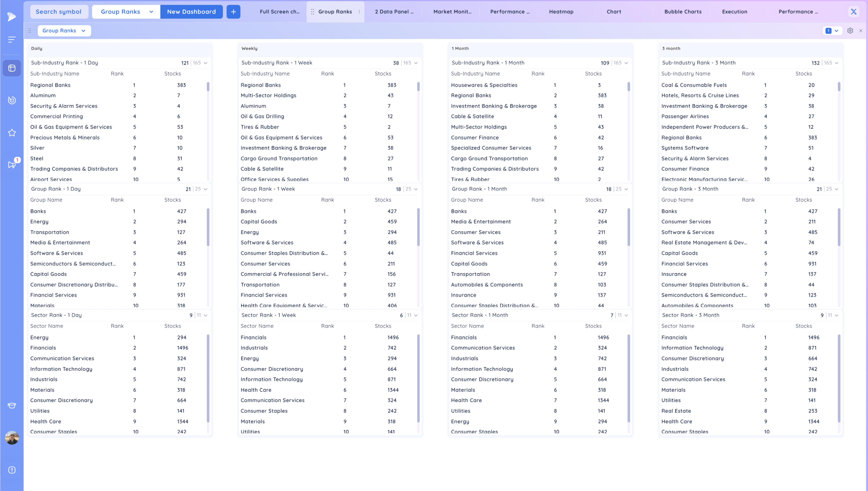Screen dimensions: 868x491
Task: Click the radar scan icon in sidebar
Action: 12,100
